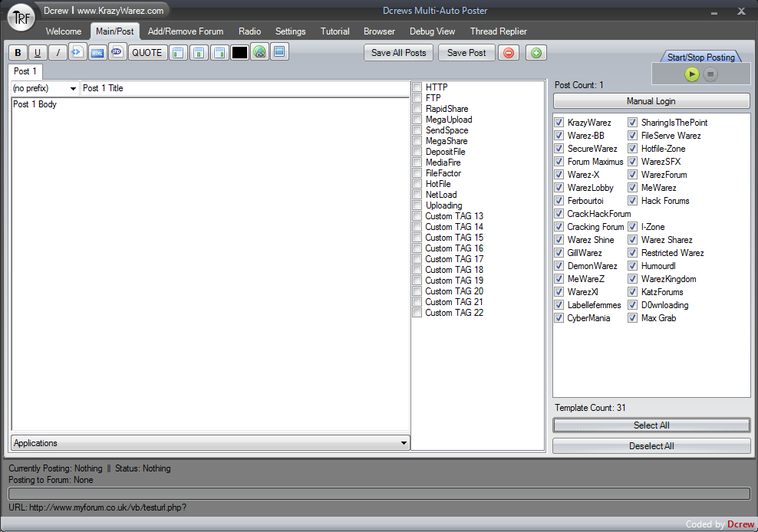Open the Tutorial tab

click(335, 31)
